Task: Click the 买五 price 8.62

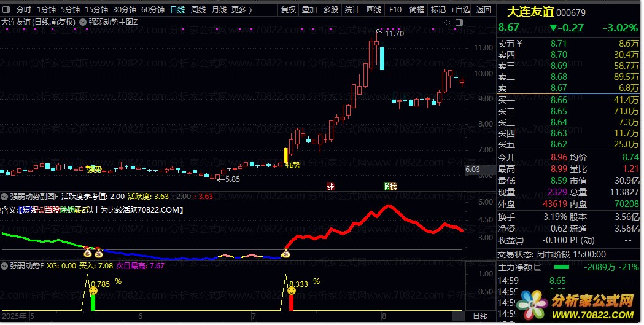Action: click(x=559, y=144)
